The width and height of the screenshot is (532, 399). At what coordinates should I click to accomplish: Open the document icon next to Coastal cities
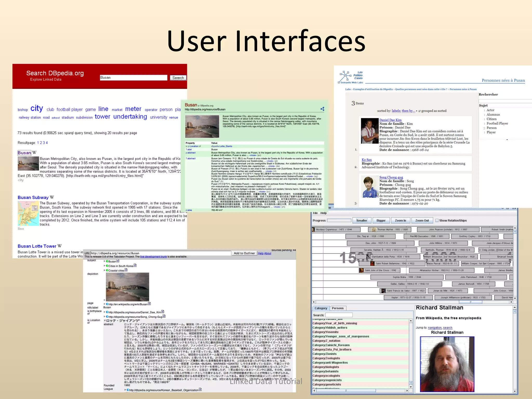(x=126, y=270)
